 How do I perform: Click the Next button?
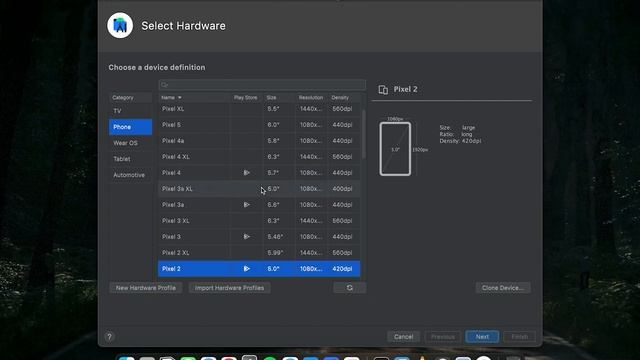coord(482,337)
